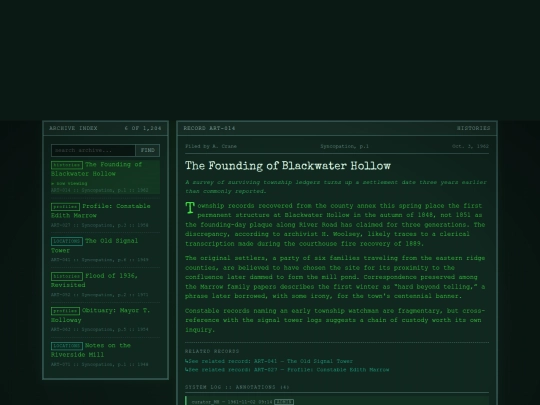
Task: Click SYSTEM LOG :: ANNOTATIONS heading
Action: pyautogui.click(x=237, y=387)
